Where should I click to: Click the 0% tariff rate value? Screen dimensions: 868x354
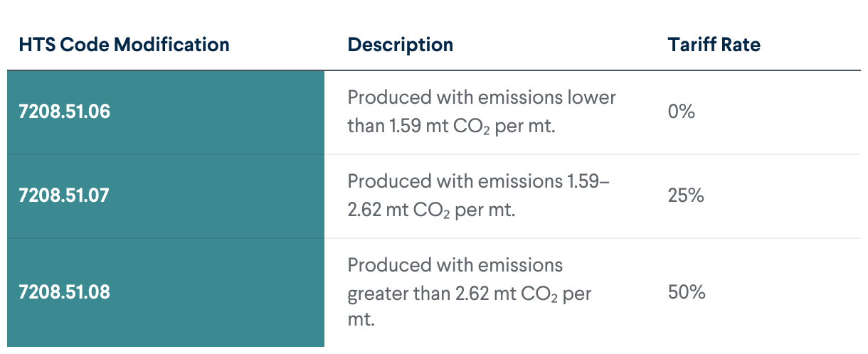[x=681, y=112]
